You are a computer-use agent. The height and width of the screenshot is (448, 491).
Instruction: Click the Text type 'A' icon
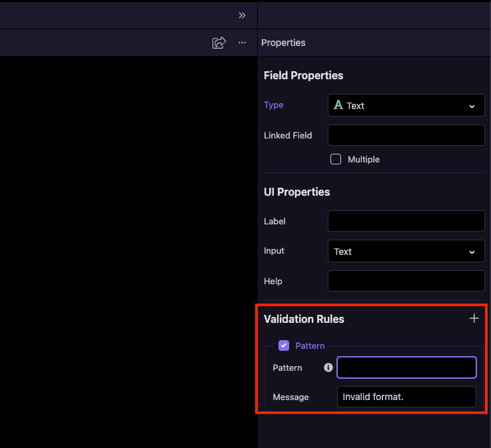click(x=338, y=105)
